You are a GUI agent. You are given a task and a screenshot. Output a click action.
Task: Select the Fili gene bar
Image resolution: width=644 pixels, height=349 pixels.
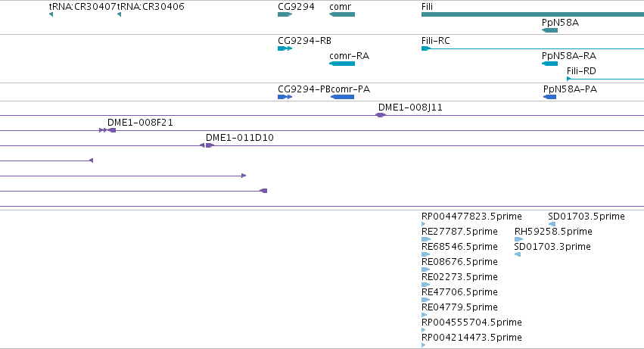click(x=533, y=14)
